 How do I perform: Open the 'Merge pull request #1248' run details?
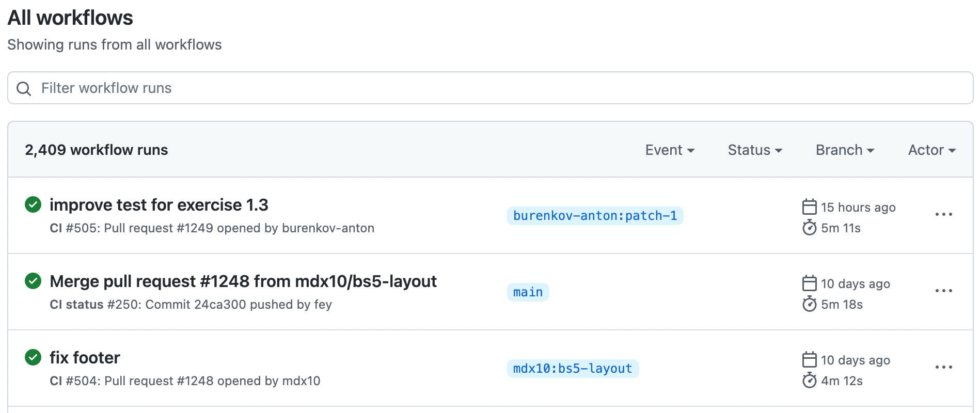[243, 281]
